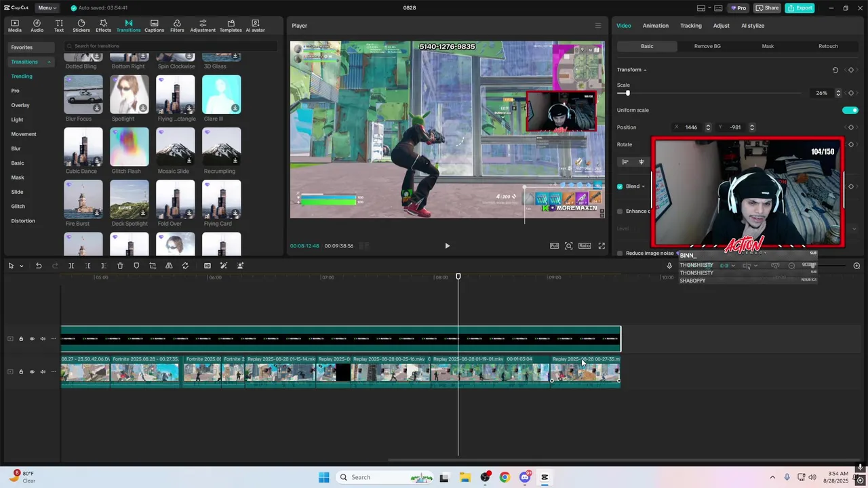868x488 pixels.
Task: Add a keyframe for Position
Action: tap(851, 127)
